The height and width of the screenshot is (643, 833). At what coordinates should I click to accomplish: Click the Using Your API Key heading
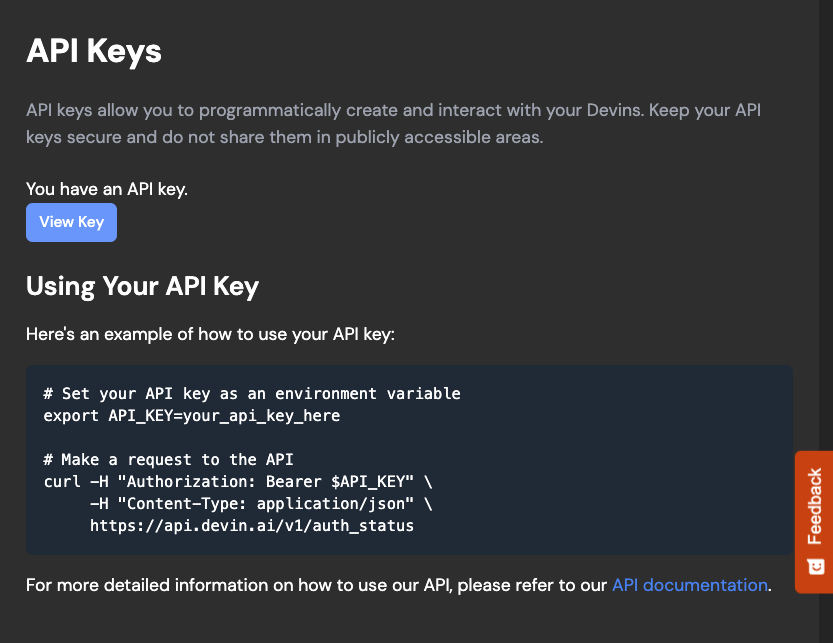tap(142, 286)
